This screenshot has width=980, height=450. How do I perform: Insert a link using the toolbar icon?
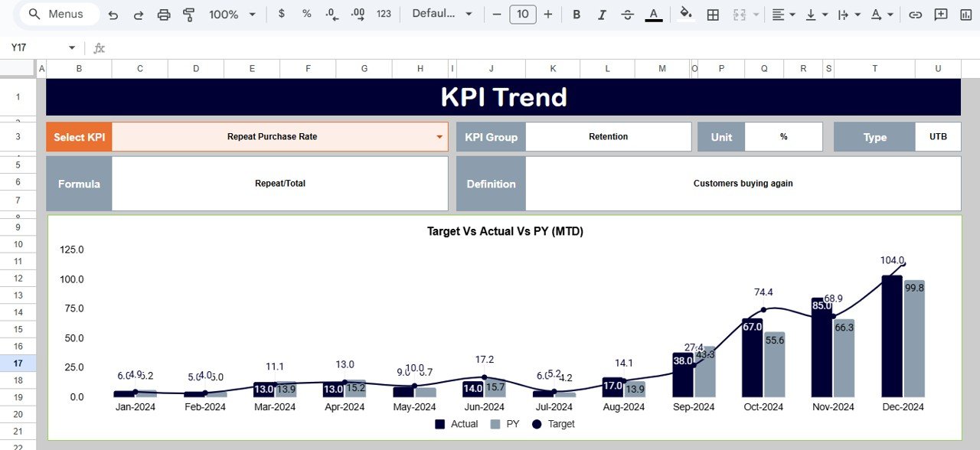(x=916, y=14)
